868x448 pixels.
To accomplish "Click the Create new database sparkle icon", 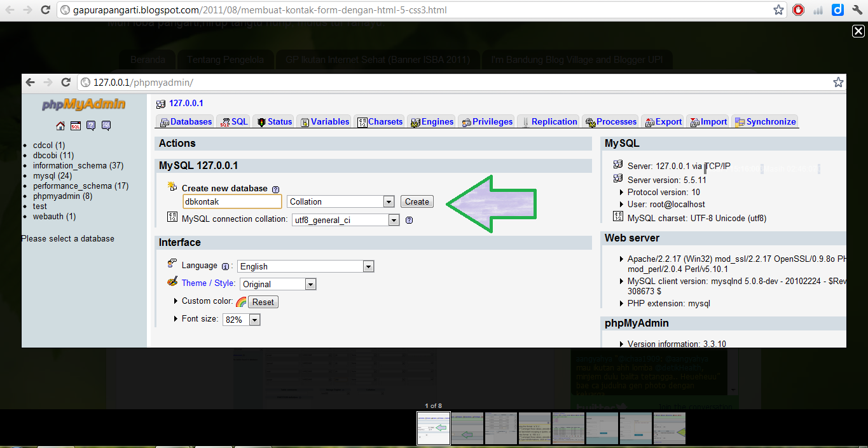I will coord(172,186).
